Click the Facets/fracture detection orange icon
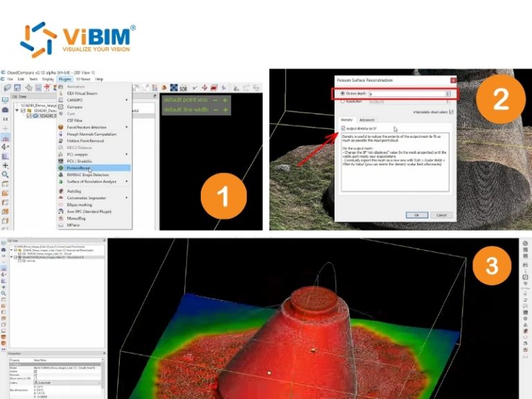Image resolution: width=532 pixels, height=399 pixels. 61,127
